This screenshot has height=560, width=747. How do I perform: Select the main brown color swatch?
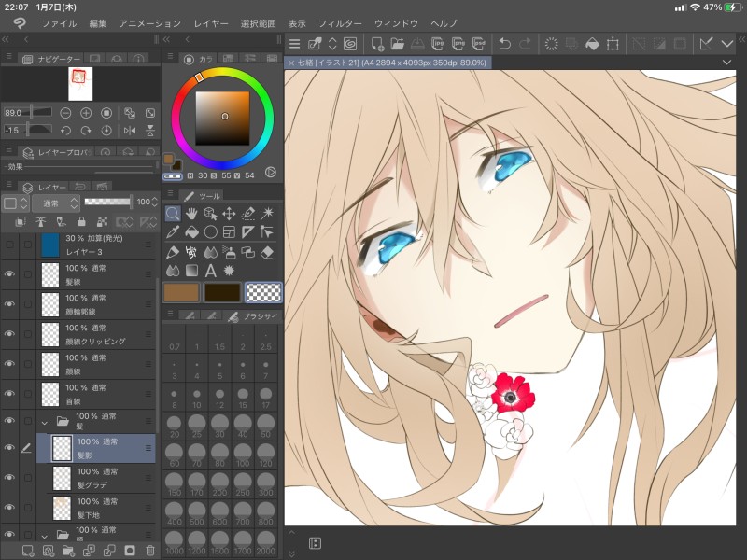click(x=181, y=292)
